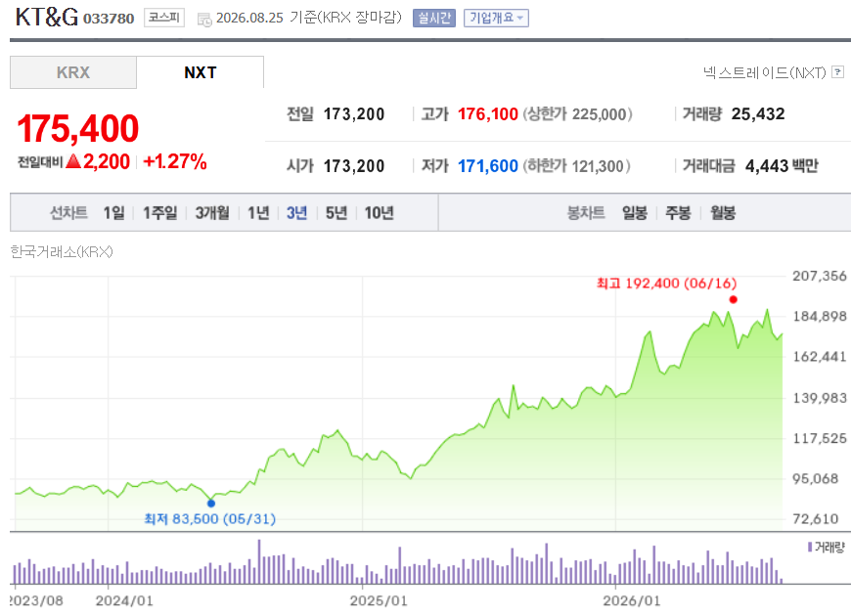Select the 10년 line chart period

(x=379, y=213)
